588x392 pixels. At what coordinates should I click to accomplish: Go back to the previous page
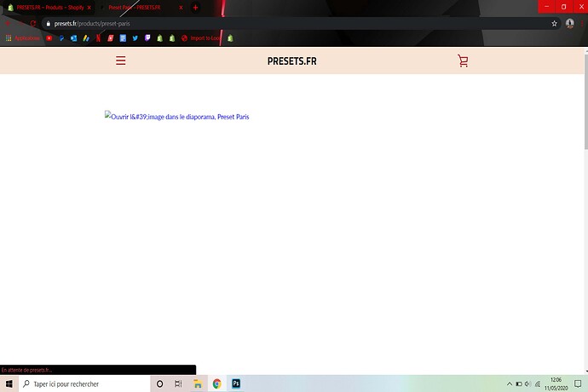tap(8, 23)
